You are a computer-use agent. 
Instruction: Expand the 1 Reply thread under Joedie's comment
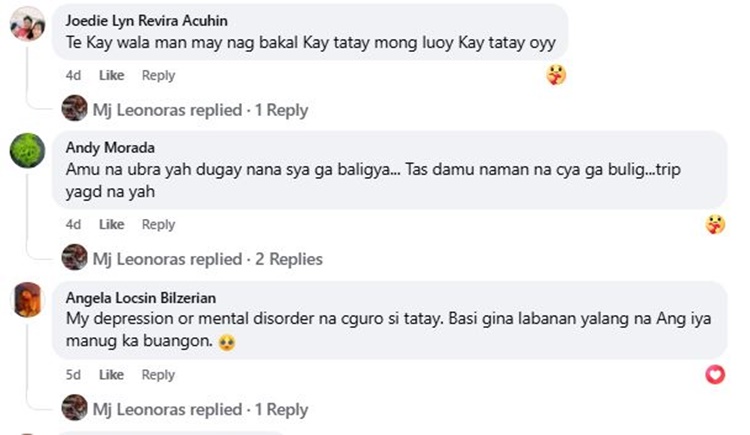click(x=200, y=110)
